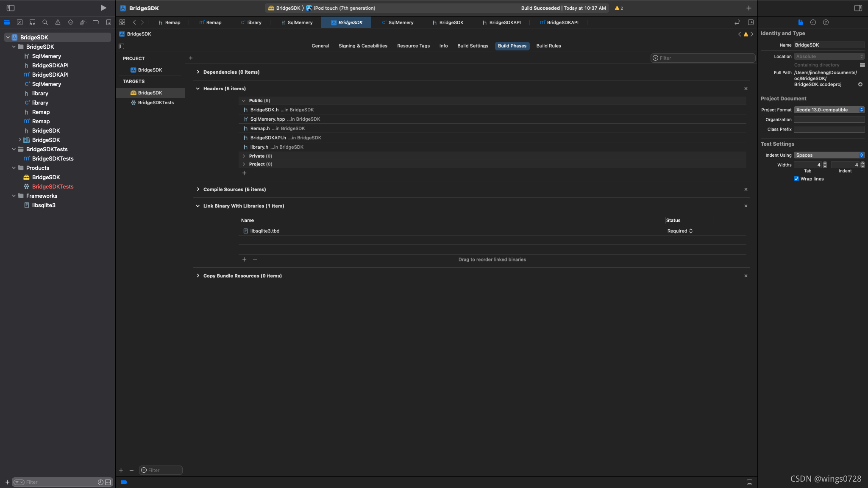Select the libsqlite3.tbd library row
Image resolution: width=868 pixels, height=488 pixels.
point(492,231)
